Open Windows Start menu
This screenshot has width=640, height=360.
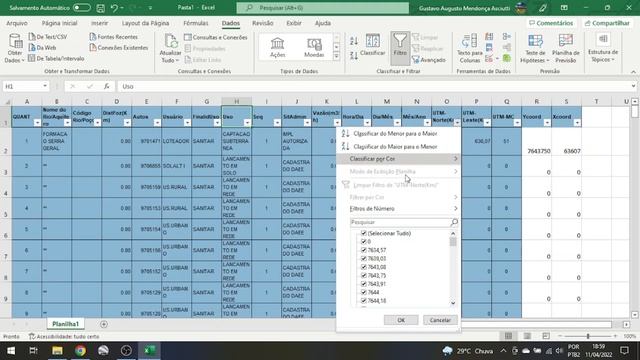(x=11, y=351)
